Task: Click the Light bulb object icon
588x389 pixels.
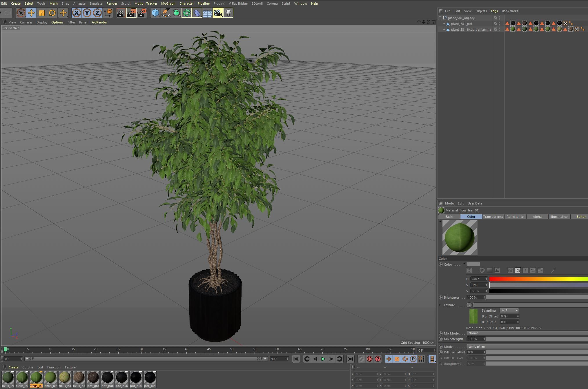Action: point(228,13)
